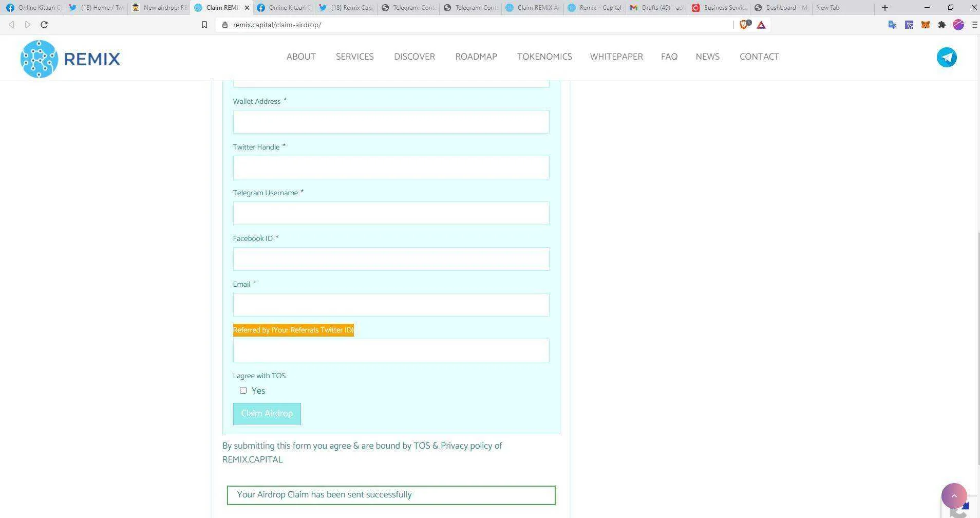Open a new tab with the plus button

(x=884, y=8)
